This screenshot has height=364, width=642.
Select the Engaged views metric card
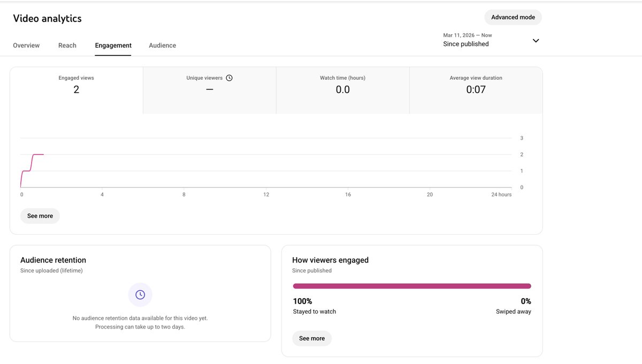pos(77,90)
